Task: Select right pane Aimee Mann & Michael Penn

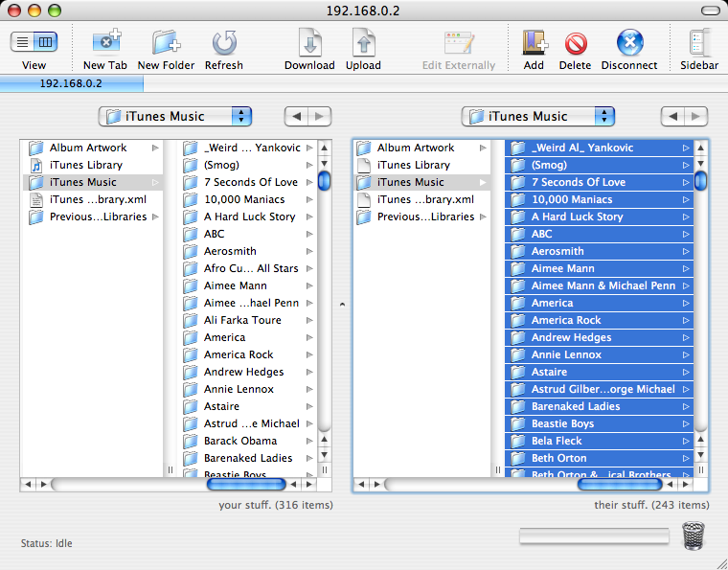Action: click(599, 285)
